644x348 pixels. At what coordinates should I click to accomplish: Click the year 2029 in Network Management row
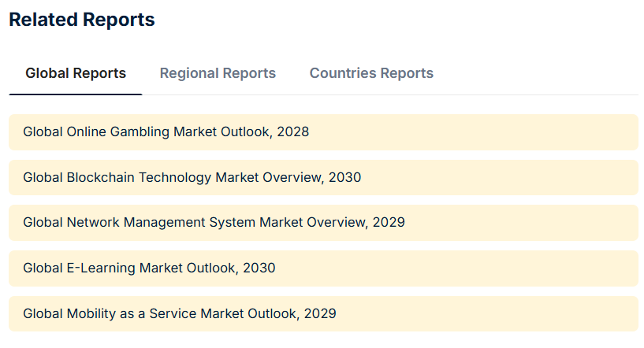(389, 222)
